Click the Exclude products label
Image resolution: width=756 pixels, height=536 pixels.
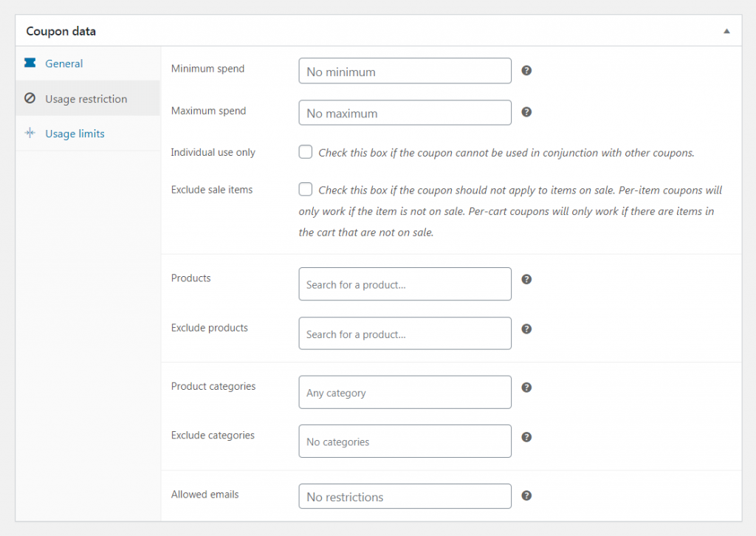[209, 328]
